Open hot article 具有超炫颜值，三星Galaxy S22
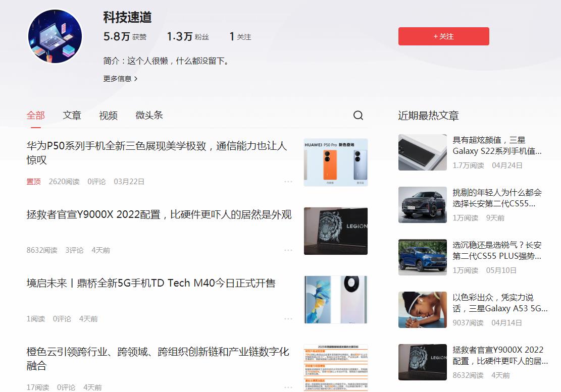This screenshot has height=392, width=561. pos(497,145)
